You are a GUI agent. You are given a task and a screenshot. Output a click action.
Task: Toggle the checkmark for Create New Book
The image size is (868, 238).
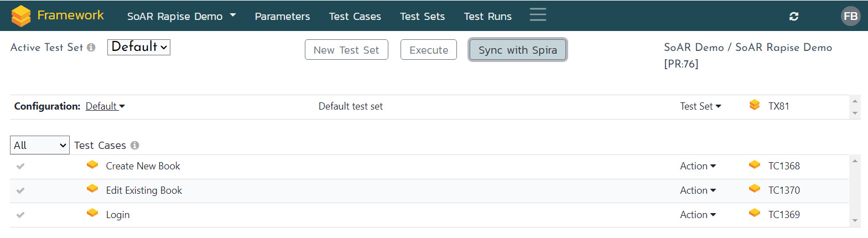pos(20,166)
